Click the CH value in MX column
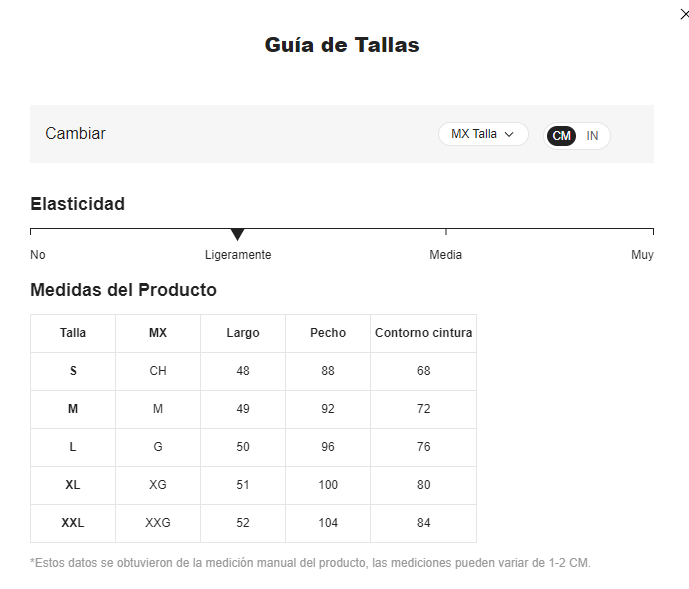 click(x=158, y=371)
